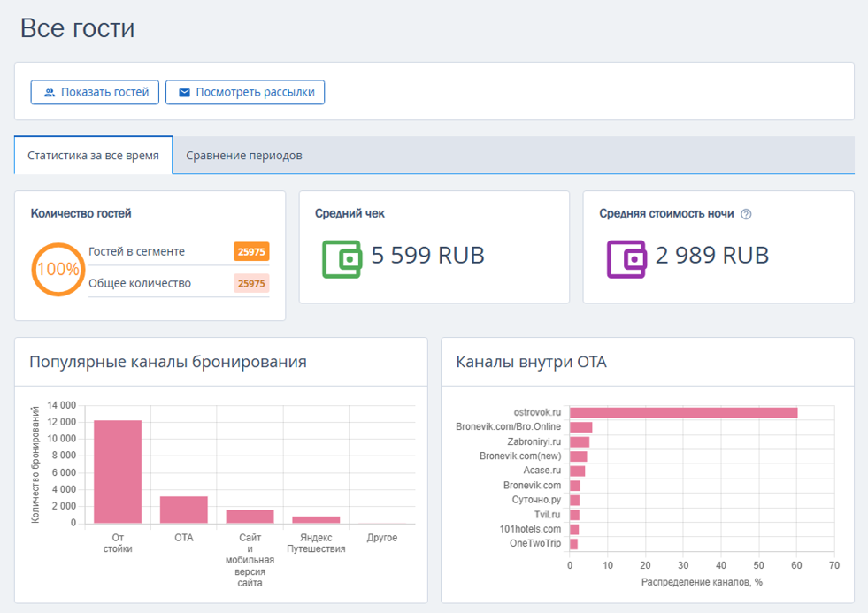
Task: Click the purple wallet icon for night cost
Action: coord(626,259)
